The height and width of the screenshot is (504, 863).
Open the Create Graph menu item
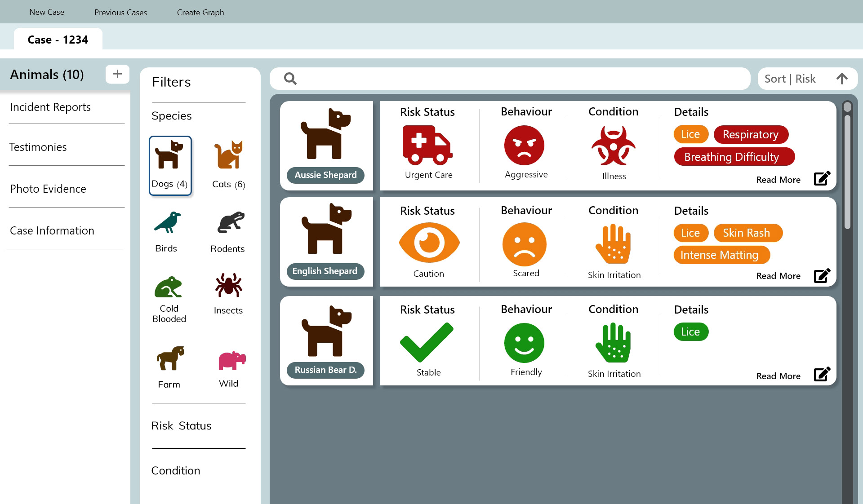(200, 13)
